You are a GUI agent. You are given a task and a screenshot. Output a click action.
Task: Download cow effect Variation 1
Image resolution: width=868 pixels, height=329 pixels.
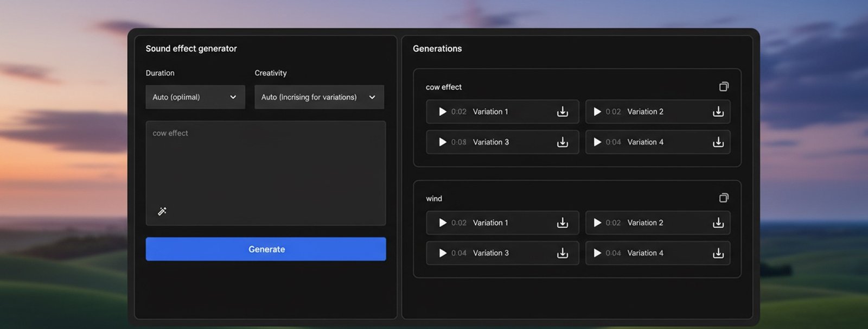563,112
